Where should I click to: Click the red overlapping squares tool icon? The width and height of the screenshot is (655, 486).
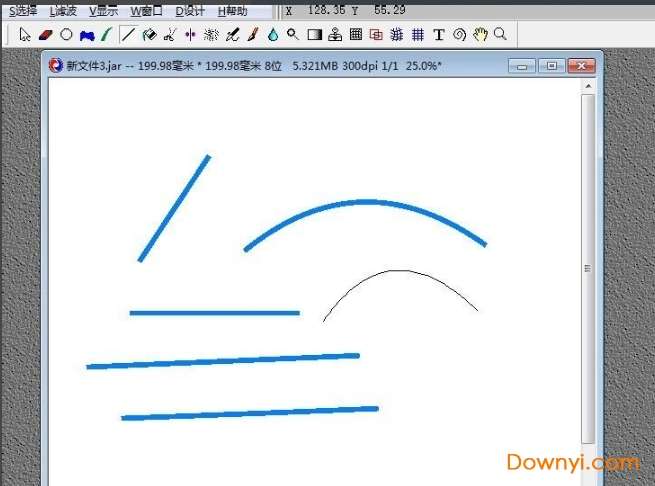pos(376,35)
